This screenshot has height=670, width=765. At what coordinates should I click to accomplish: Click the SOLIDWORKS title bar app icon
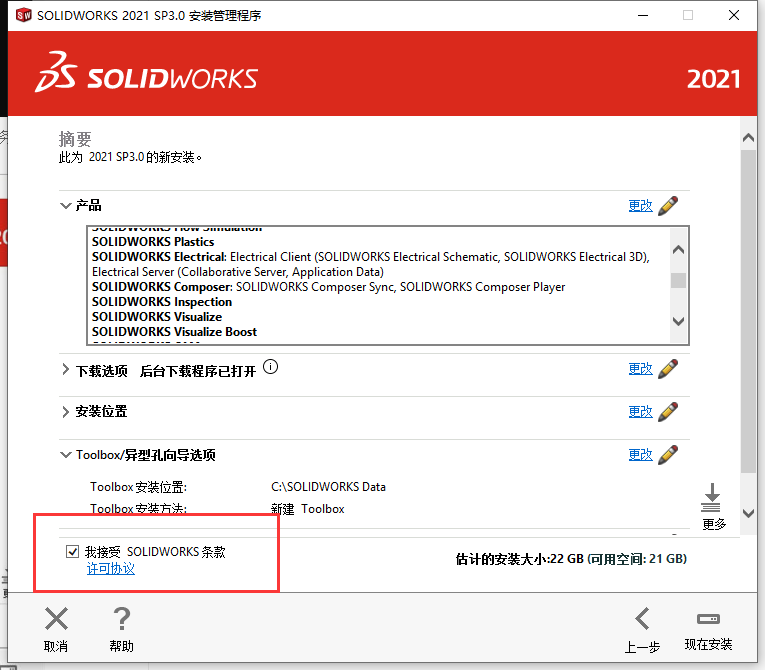click(x=23, y=15)
